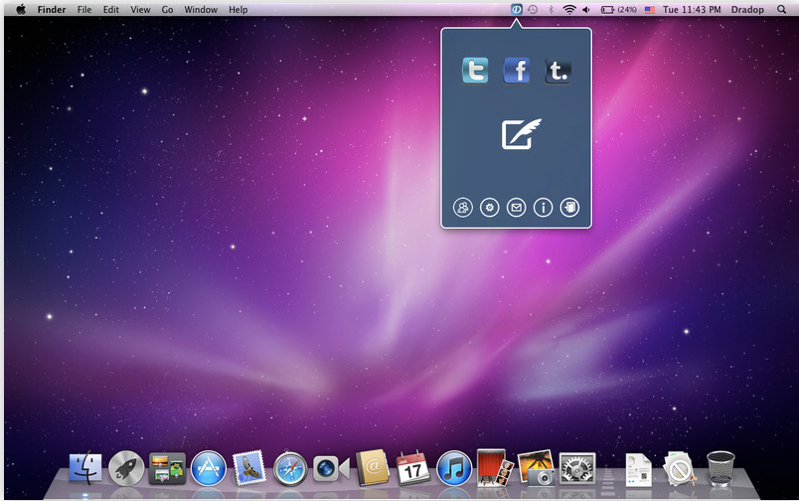Open the Tumblr account in Dradop popup
799x501 pixels.
point(557,70)
